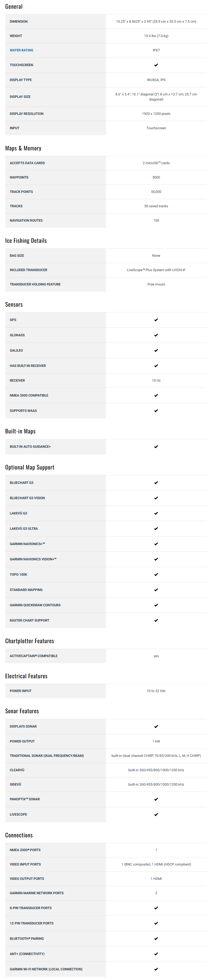This screenshot has width=216, height=980.
Task: Click the Maps & Memory section heading
Action: coord(23,148)
